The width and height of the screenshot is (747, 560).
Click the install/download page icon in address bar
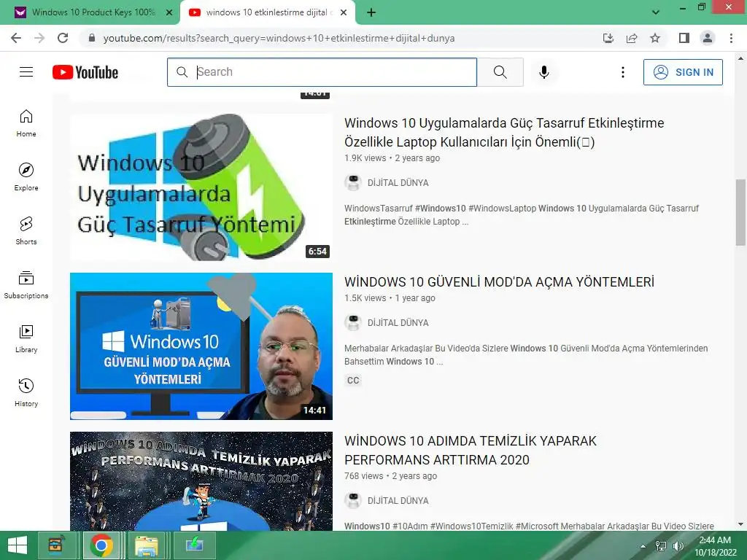point(608,38)
